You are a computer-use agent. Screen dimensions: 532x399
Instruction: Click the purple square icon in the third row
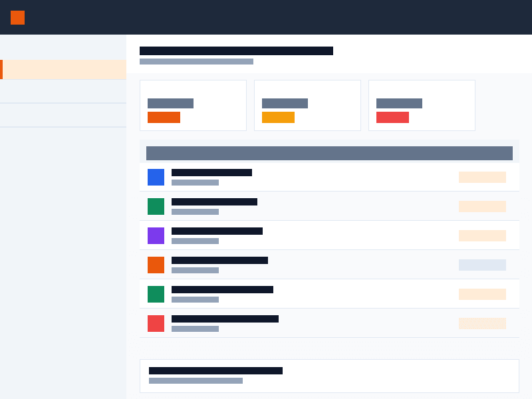(x=156, y=235)
